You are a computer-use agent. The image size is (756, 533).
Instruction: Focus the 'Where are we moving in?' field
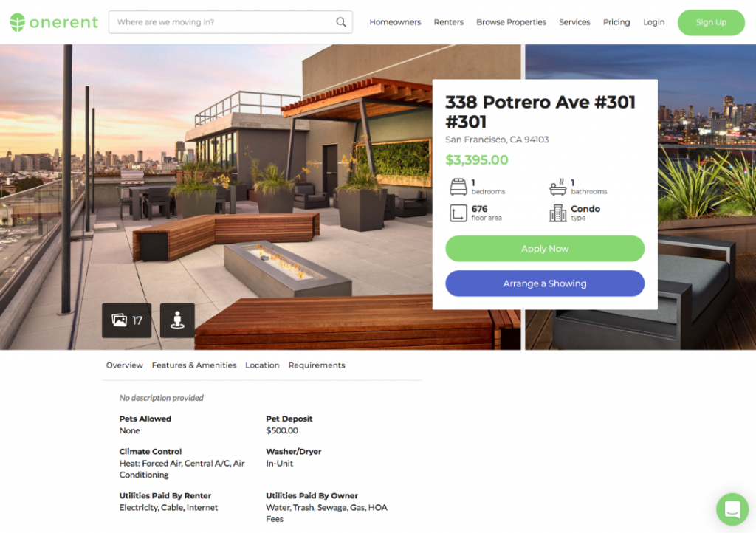point(230,22)
